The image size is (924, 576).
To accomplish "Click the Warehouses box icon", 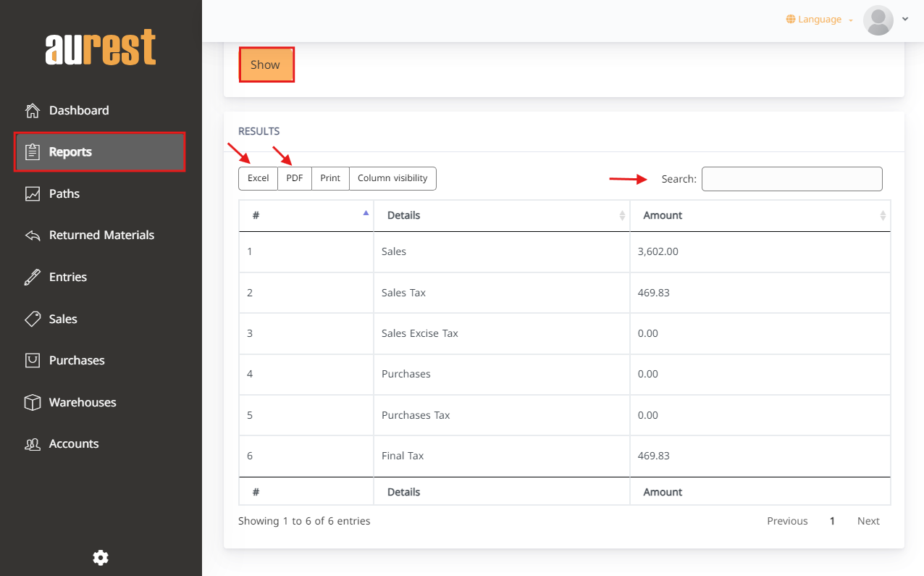I will pyautogui.click(x=33, y=403).
